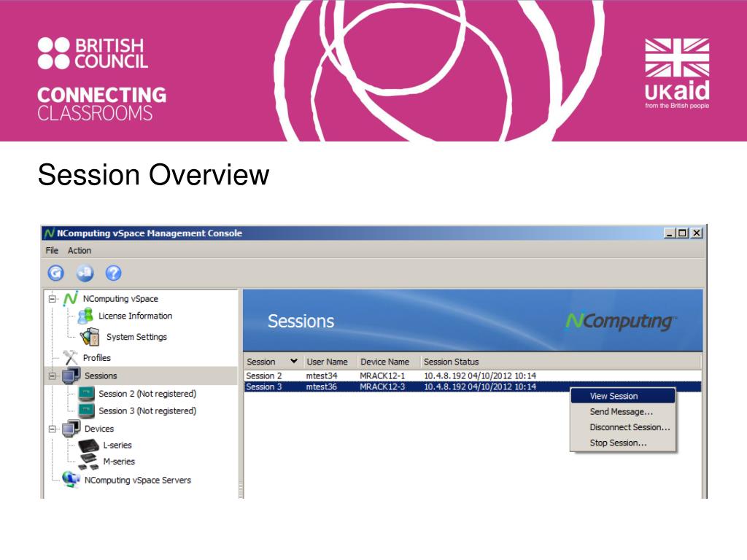Click the Session 3 (Not registered) monitor icon

tap(86, 411)
